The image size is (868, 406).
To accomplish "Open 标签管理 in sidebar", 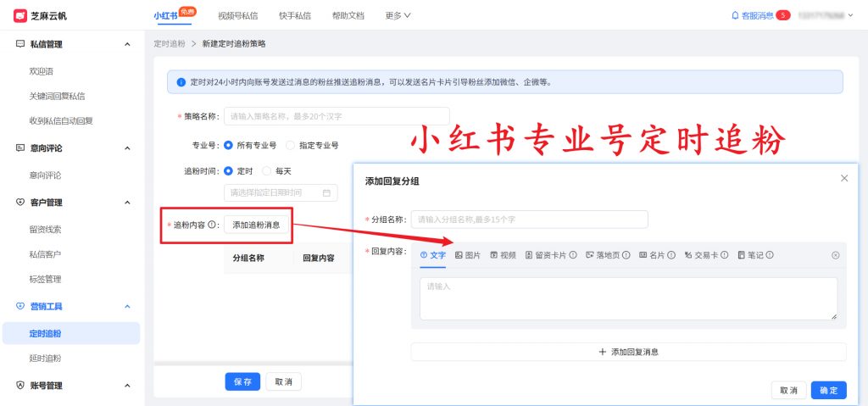I will click(46, 279).
